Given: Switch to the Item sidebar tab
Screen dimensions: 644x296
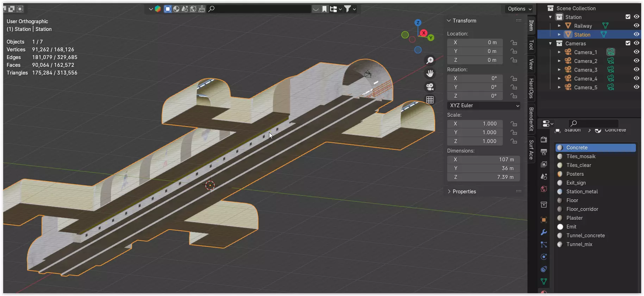Looking at the screenshot, I should [531, 25].
